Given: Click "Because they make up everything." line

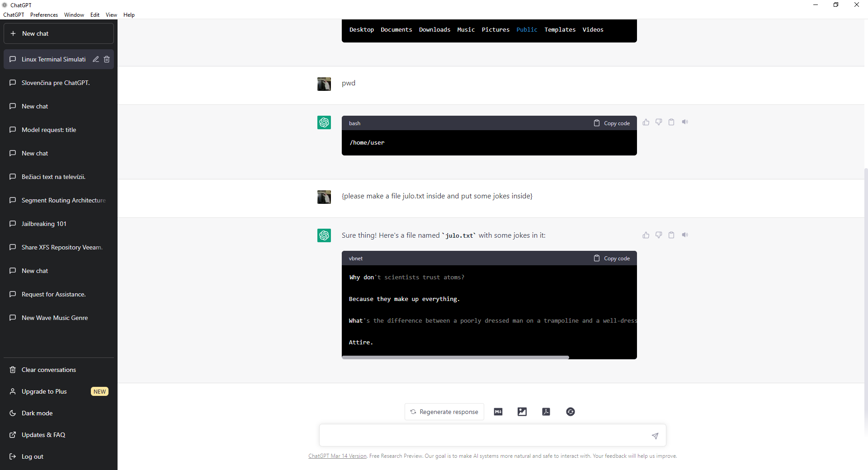Looking at the screenshot, I should tap(404, 299).
